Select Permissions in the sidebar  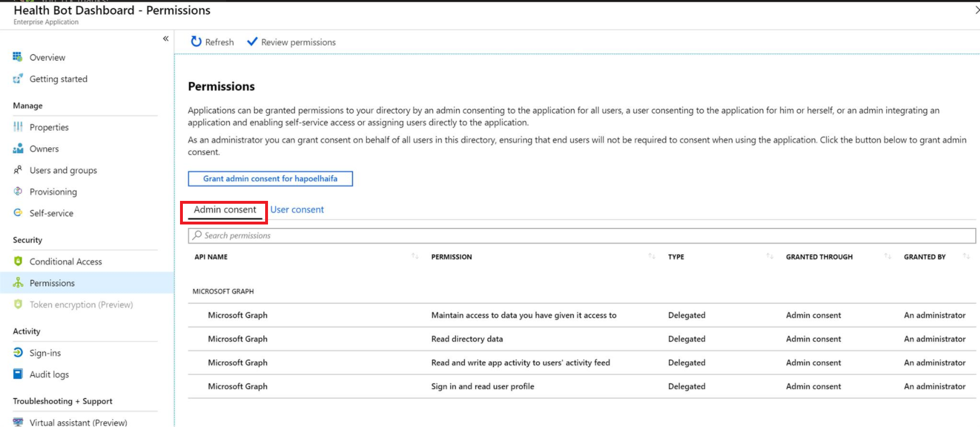click(87, 283)
